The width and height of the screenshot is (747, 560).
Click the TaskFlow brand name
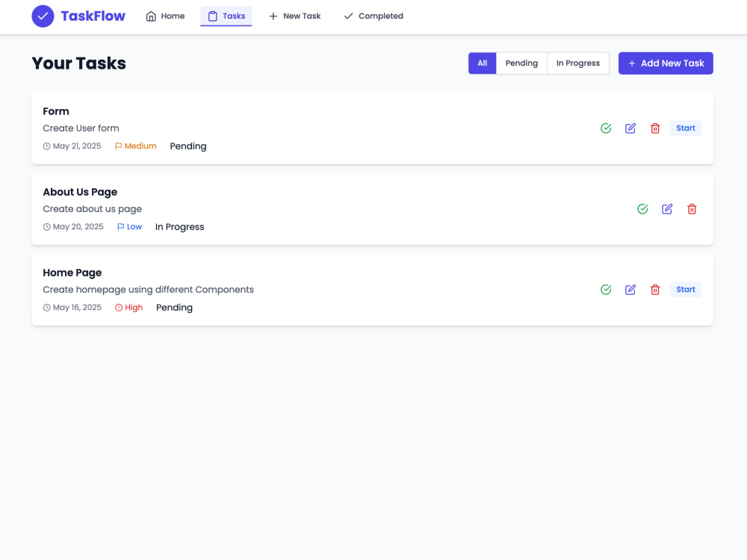point(93,16)
